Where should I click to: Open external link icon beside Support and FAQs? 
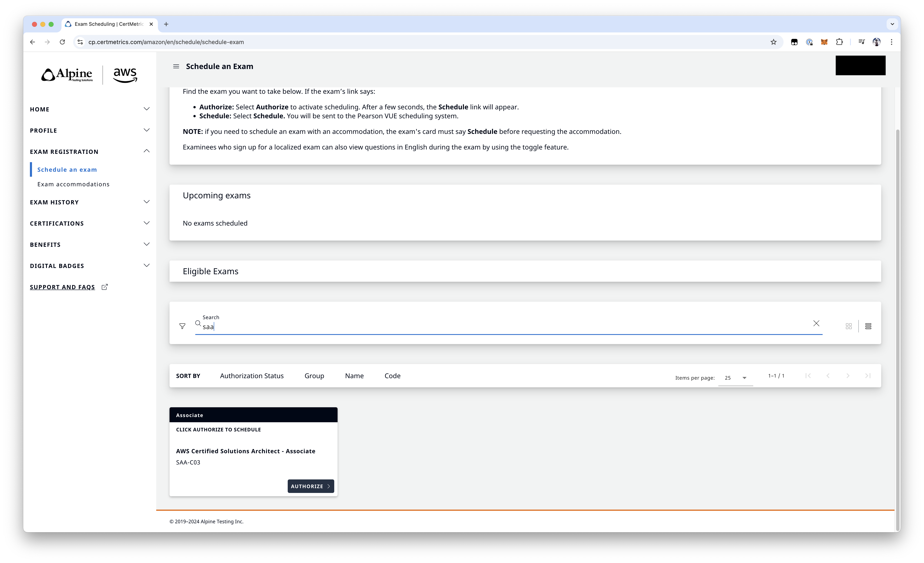(x=105, y=287)
